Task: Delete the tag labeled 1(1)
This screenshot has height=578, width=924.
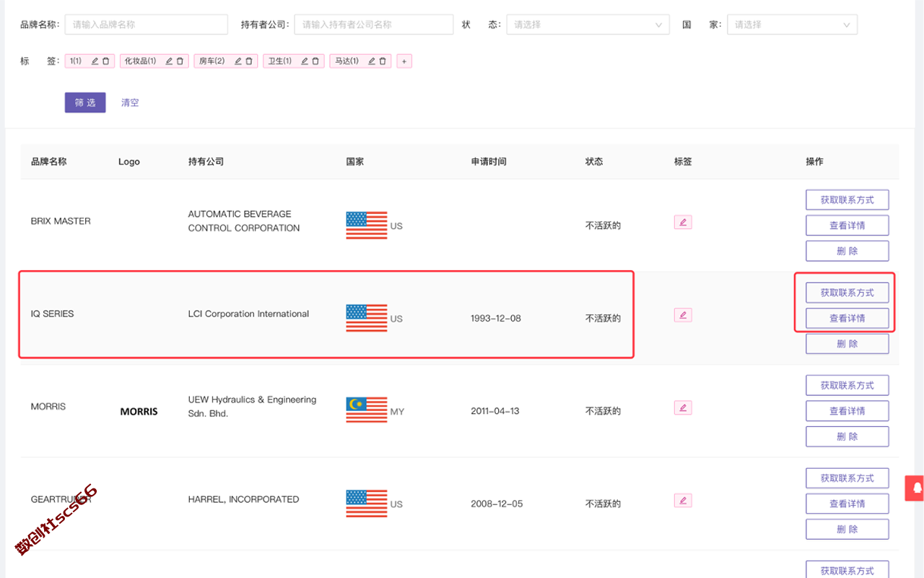Action: pyautogui.click(x=106, y=61)
